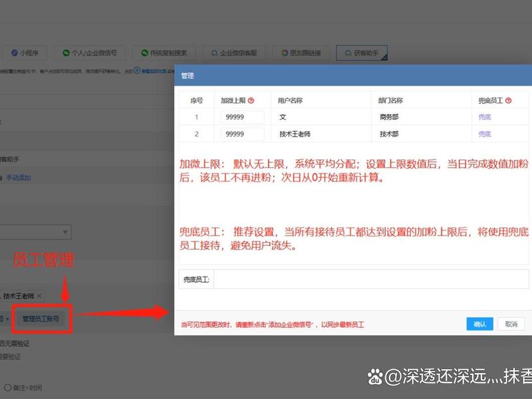Image resolution: width=532 pixels, height=399 pixels.
Task: Open the 传统复制搜索 tab
Action: [x=164, y=53]
